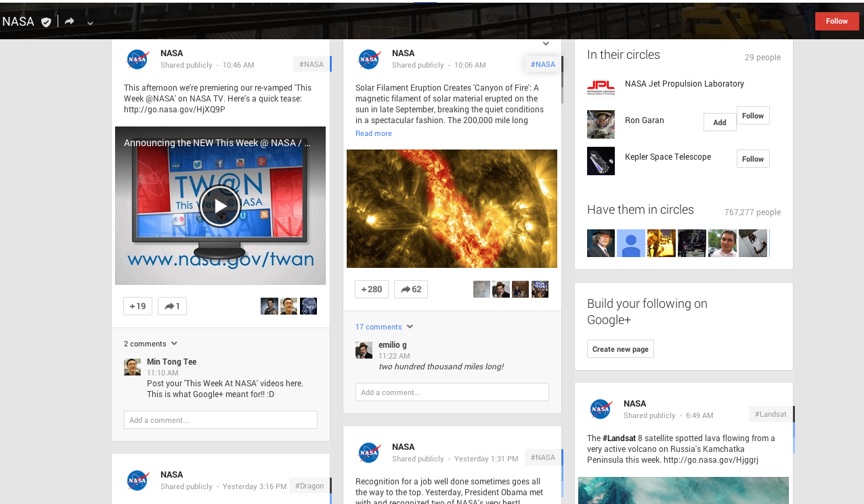Open third +1 user avatar on solar post
The image size is (864, 504).
tap(520, 290)
